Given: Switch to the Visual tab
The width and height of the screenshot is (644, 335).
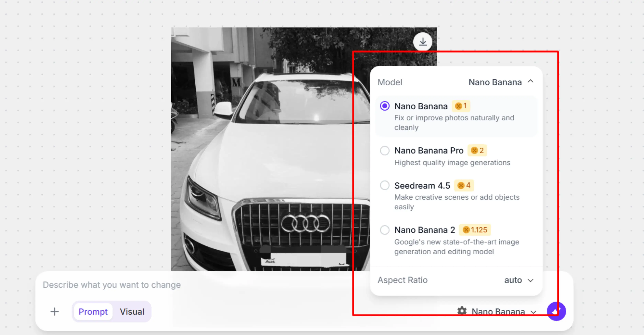Looking at the screenshot, I should [x=132, y=311].
